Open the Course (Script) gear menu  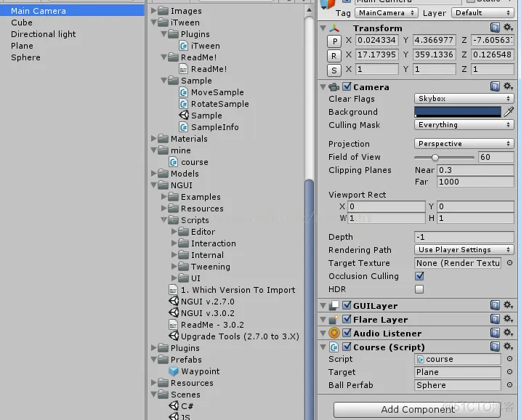(x=508, y=347)
